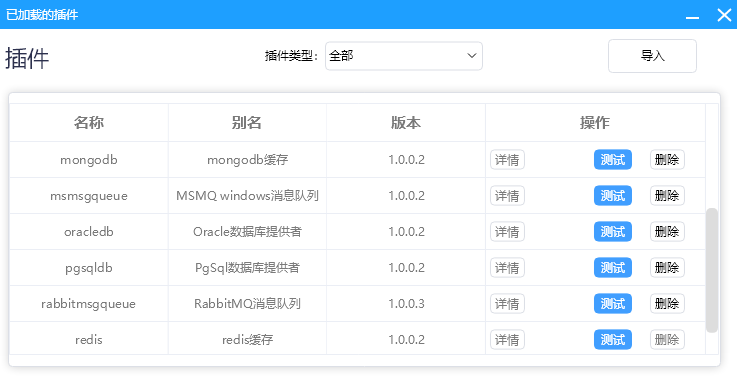Viewport: 737px width, 384px height.
Task: Click 删除 for the redis plugin
Action: (667, 339)
